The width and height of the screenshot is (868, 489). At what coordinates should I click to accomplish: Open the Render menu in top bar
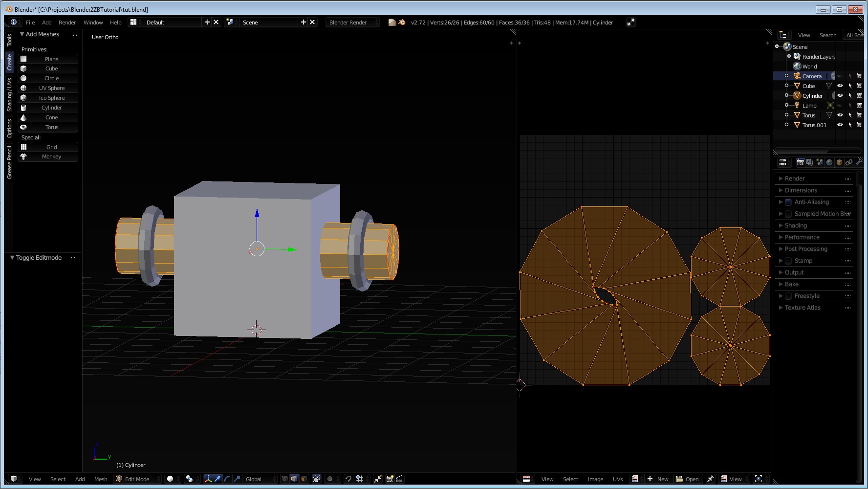(67, 22)
